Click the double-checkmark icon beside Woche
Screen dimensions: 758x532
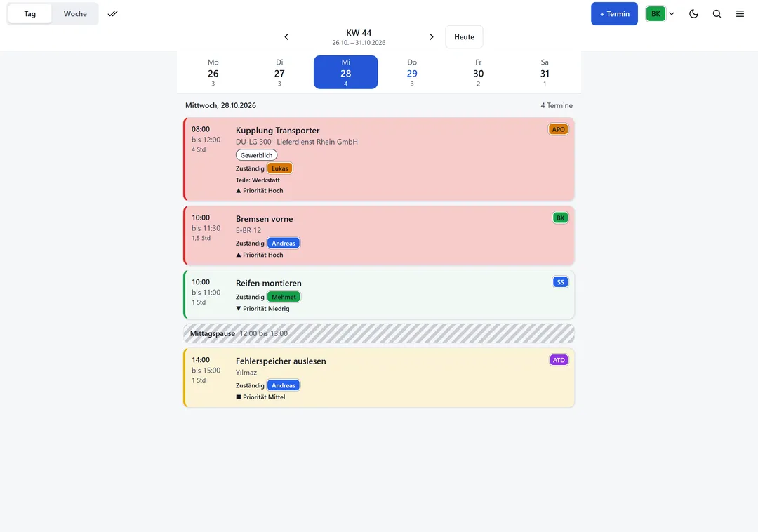tap(112, 13)
